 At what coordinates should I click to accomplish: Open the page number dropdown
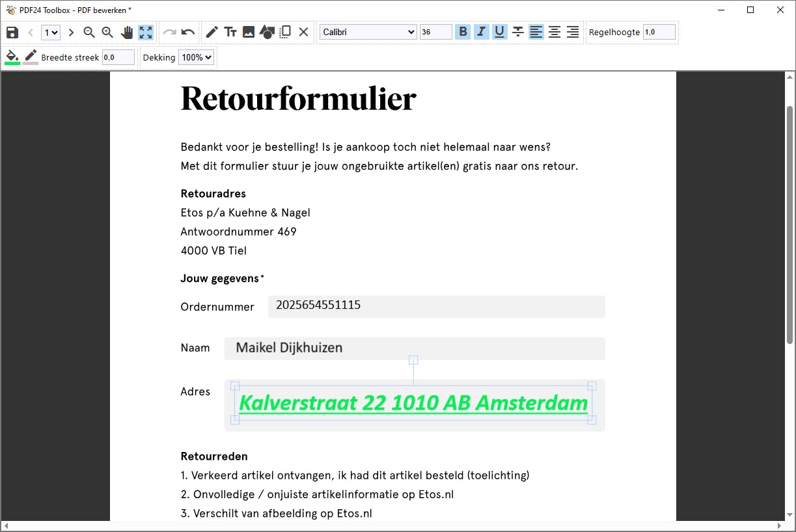pos(50,32)
